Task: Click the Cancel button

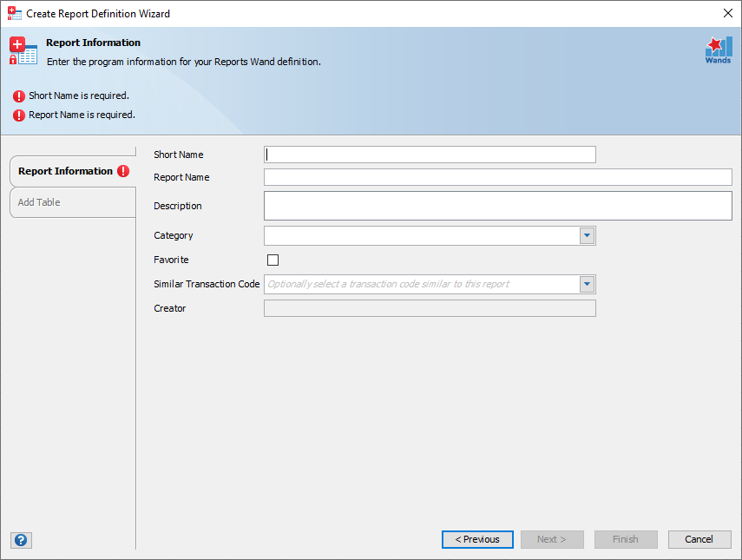Action: (x=699, y=539)
